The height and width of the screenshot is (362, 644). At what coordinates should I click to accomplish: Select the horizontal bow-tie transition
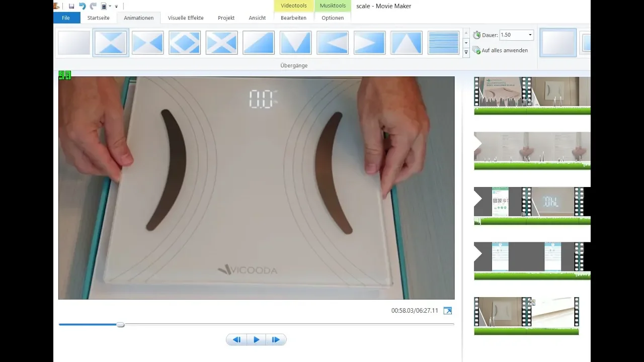pos(148,42)
